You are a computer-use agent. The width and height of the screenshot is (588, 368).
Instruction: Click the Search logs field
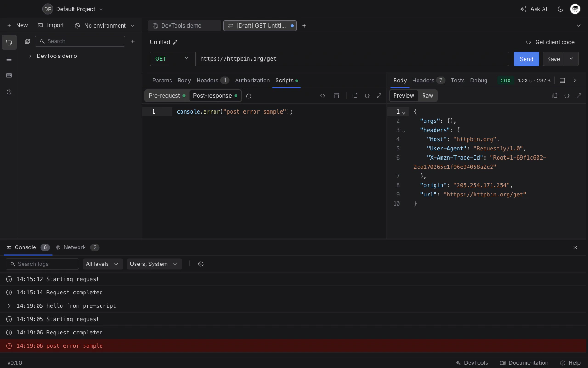42,264
